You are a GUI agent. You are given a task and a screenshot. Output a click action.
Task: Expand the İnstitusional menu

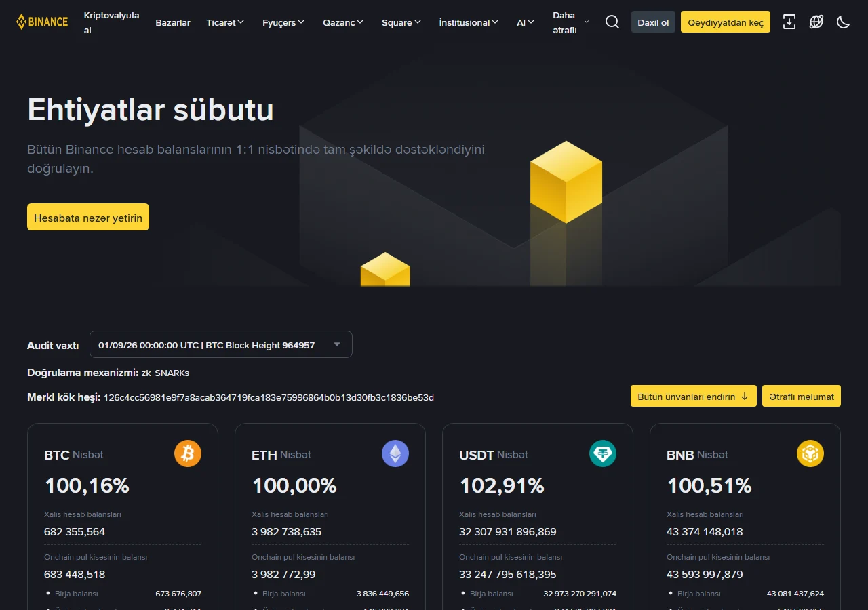(469, 22)
